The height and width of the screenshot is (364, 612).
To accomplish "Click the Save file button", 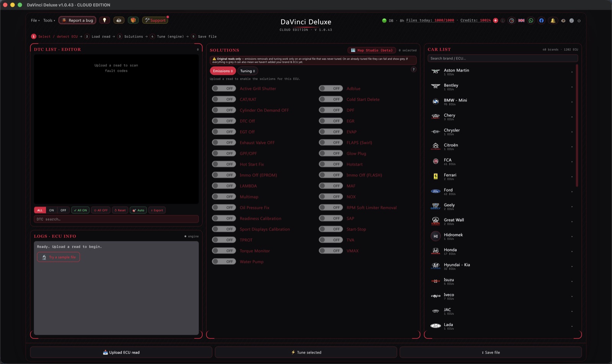I will [x=491, y=352].
